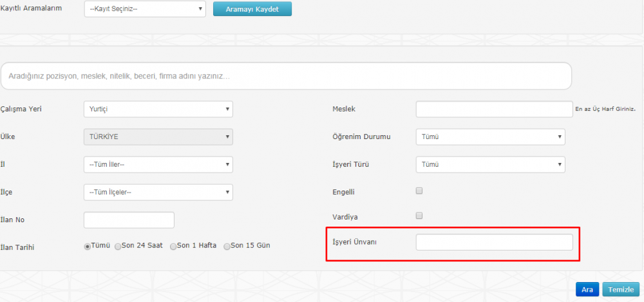The width and height of the screenshot is (644, 302).
Task: Enable the Engelli checkbox
Action: click(x=419, y=191)
